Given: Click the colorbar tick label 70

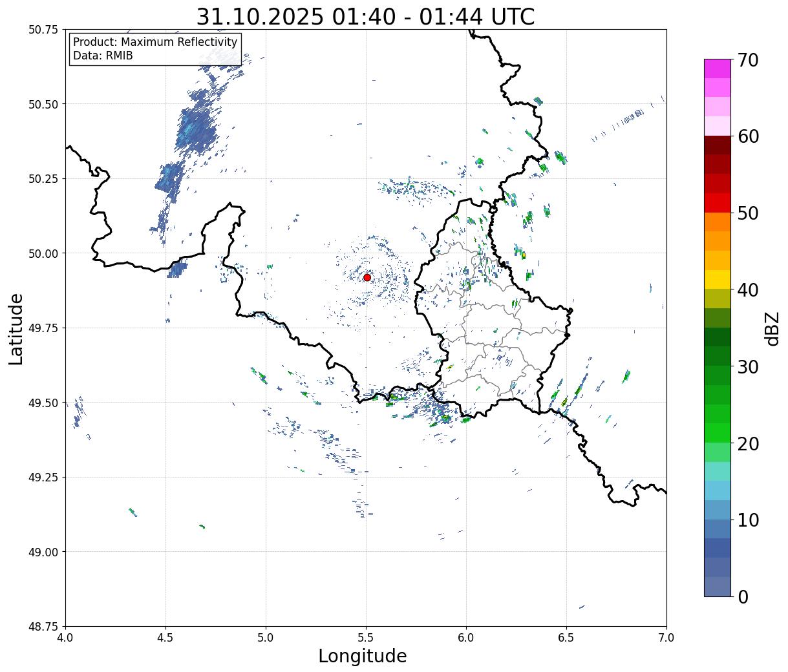Looking at the screenshot, I should point(748,60).
